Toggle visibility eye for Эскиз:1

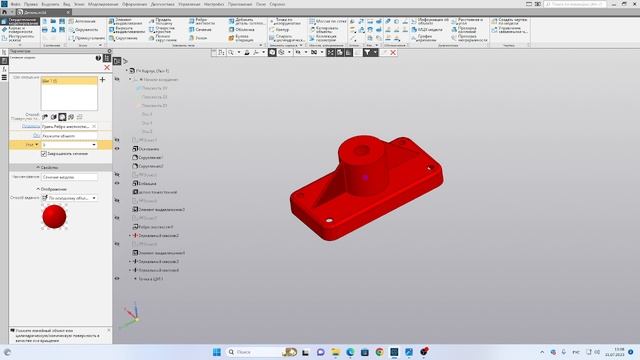point(117,140)
